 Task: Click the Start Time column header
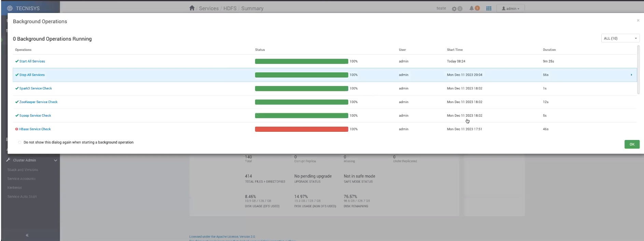[455, 50]
